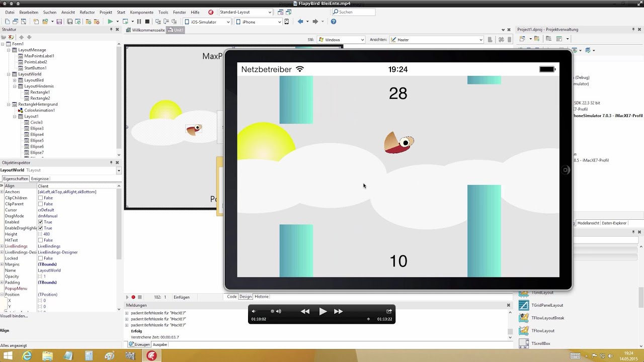The height and width of the screenshot is (362, 644).
Task: Toggle the Locked property checkbox
Action: click(x=40, y=258)
